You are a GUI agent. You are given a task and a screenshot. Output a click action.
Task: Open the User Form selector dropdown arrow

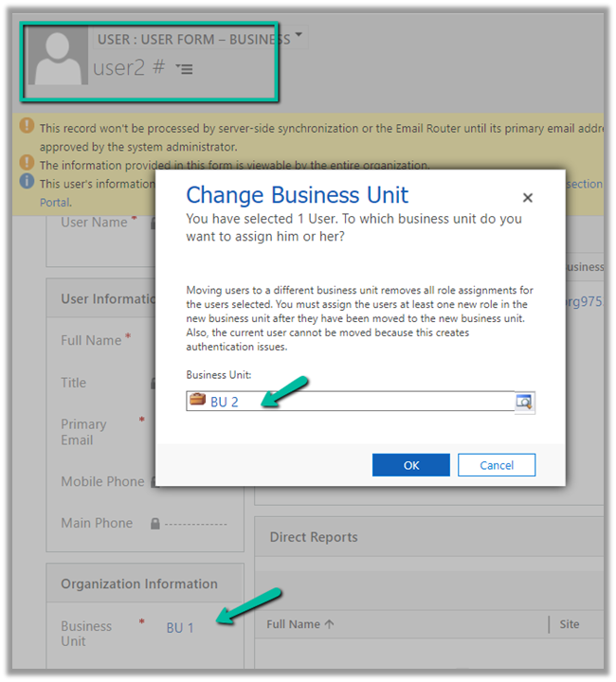click(x=299, y=36)
